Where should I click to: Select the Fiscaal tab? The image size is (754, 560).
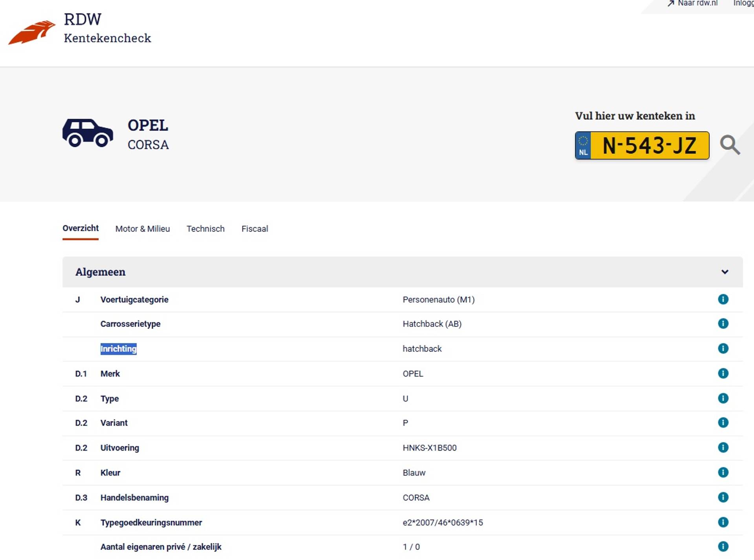point(254,229)
